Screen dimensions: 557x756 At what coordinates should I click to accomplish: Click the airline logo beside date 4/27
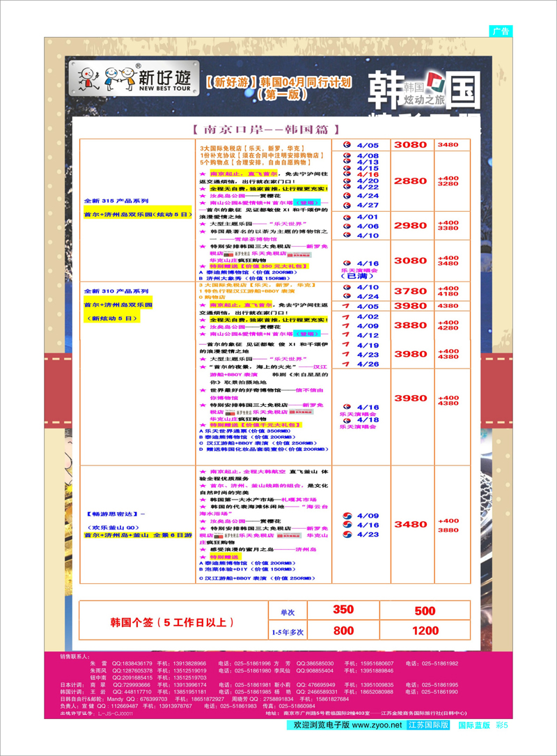(347, 206)
